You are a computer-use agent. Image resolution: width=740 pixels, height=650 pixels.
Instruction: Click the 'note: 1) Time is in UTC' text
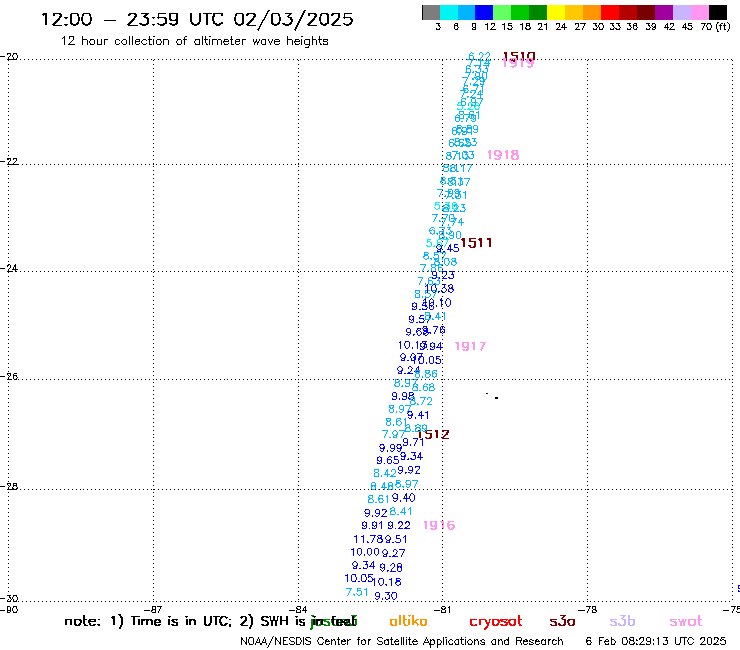[x=147, y=621]
